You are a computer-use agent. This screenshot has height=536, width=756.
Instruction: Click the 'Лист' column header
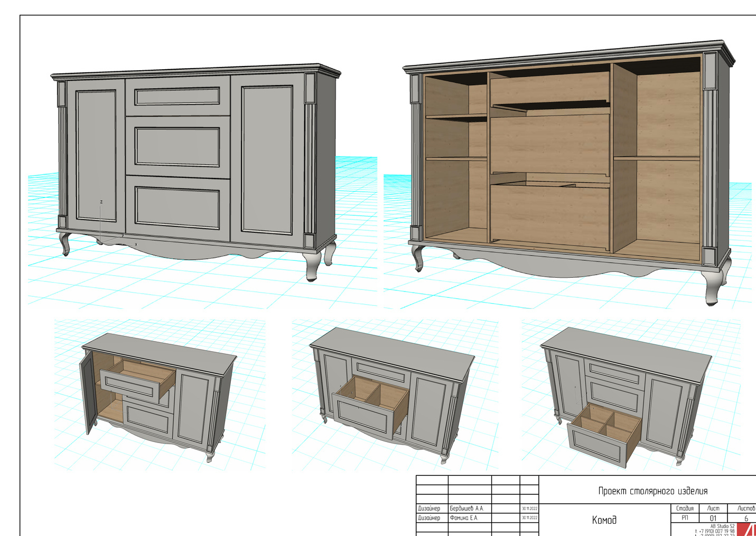713,509
